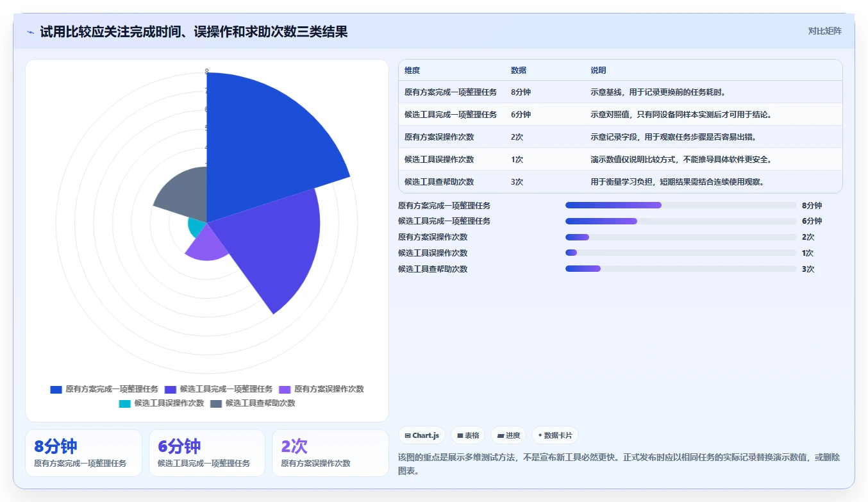This screenshot has height=502, width=868.
Task: Click progress label 原有方案完成一项整理任务
Action: (444, 206)
